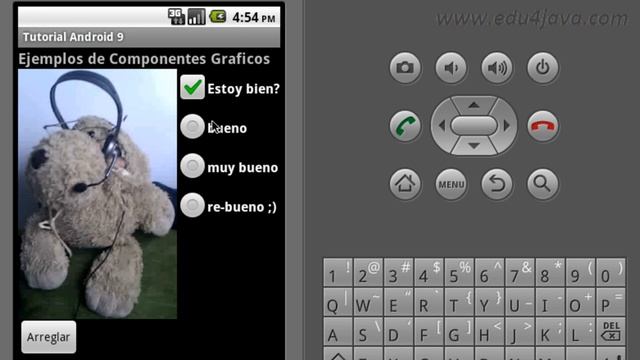Tap the 8 key with * symbol

[550, 272]
